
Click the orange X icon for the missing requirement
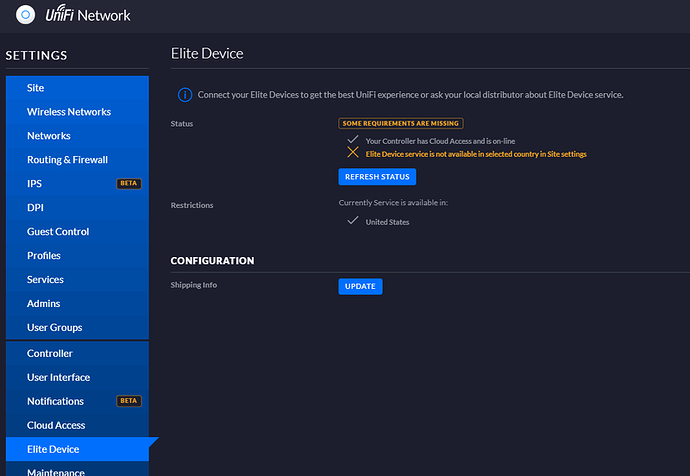pos(352,152)
